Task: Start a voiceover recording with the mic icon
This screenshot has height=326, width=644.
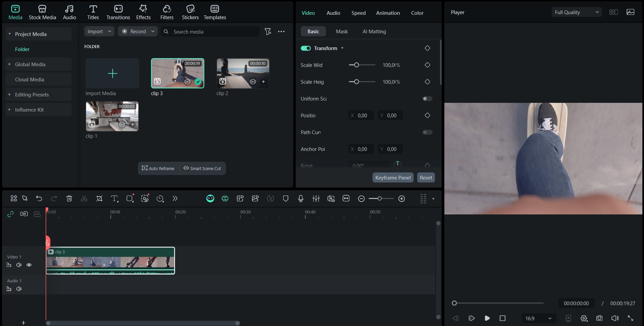Action: (300, 199)
